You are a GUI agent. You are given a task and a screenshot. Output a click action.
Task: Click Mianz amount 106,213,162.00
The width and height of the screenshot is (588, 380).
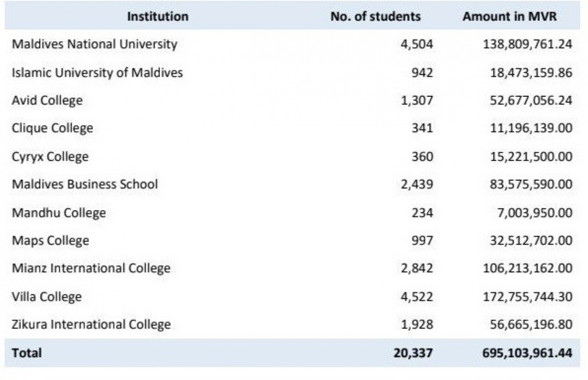(527, 268)
